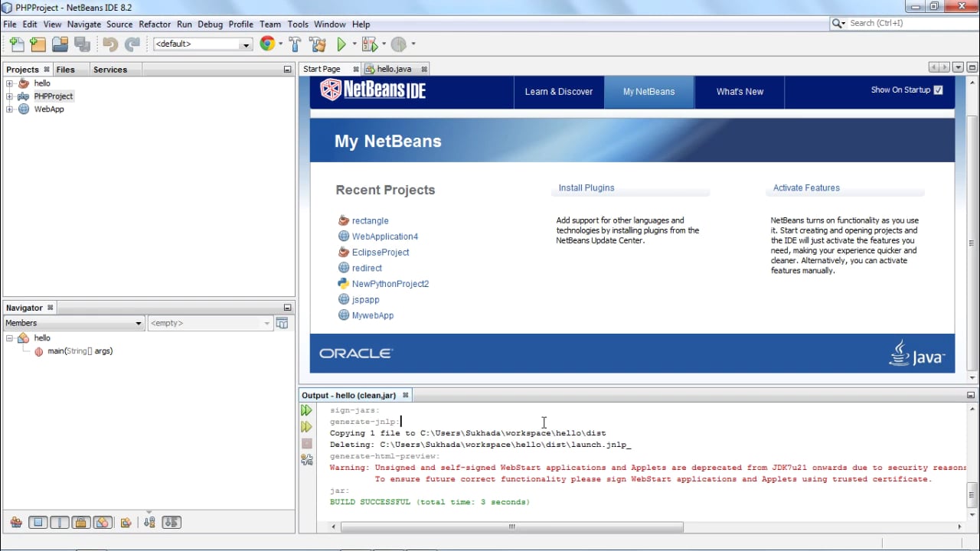Click the Install Plugins link
The image size is (980, 551).
click(586, 187)
